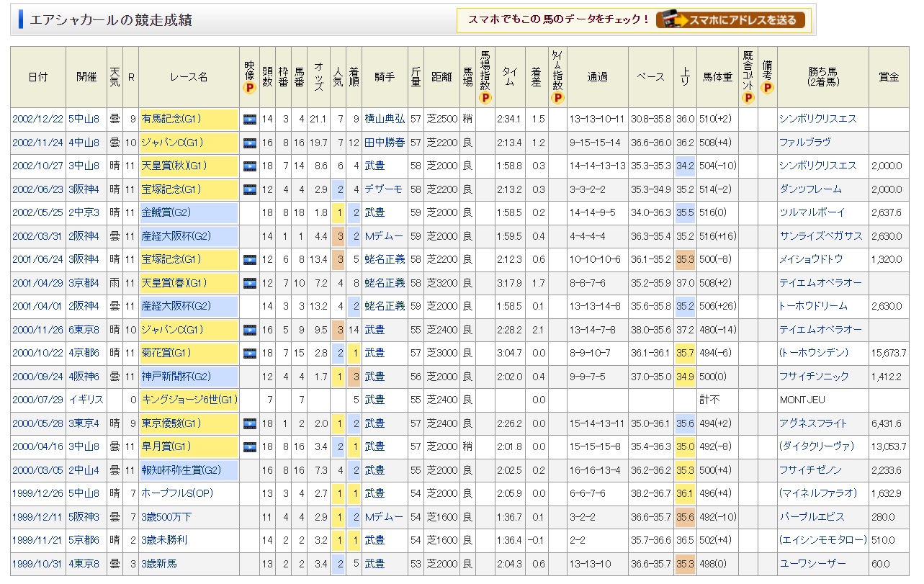Click the premium P icon under 映像
Viewport: 924px width, 584px height.
point(249,88)
